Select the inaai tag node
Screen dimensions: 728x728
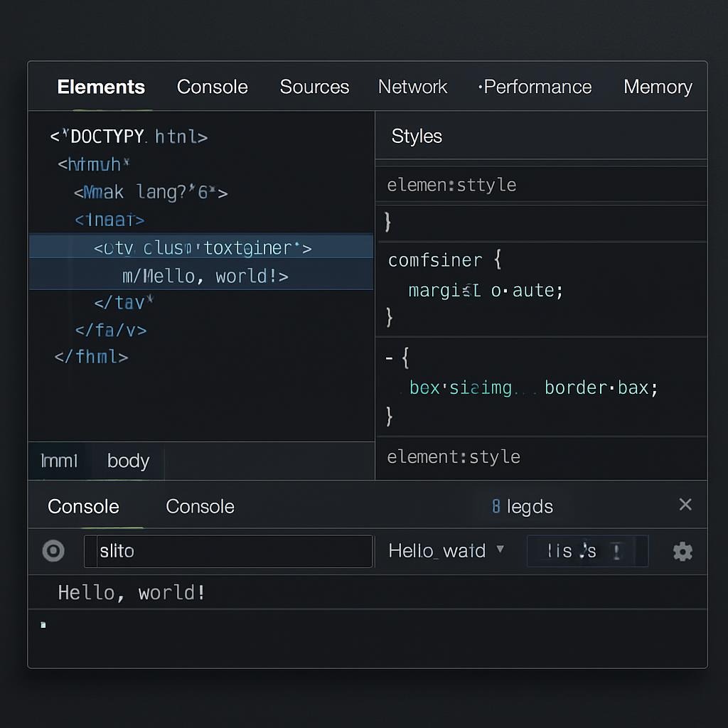pos(109,220)
